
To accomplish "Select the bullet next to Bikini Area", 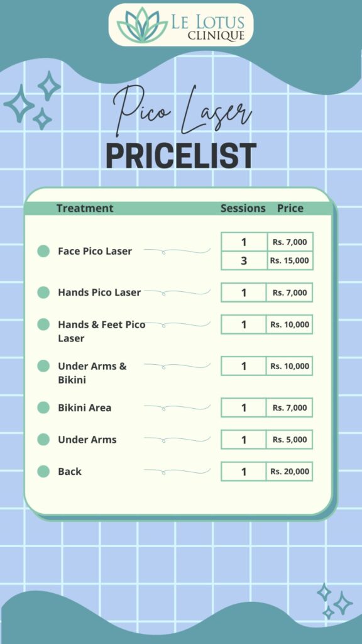I will tap(43, 408).
